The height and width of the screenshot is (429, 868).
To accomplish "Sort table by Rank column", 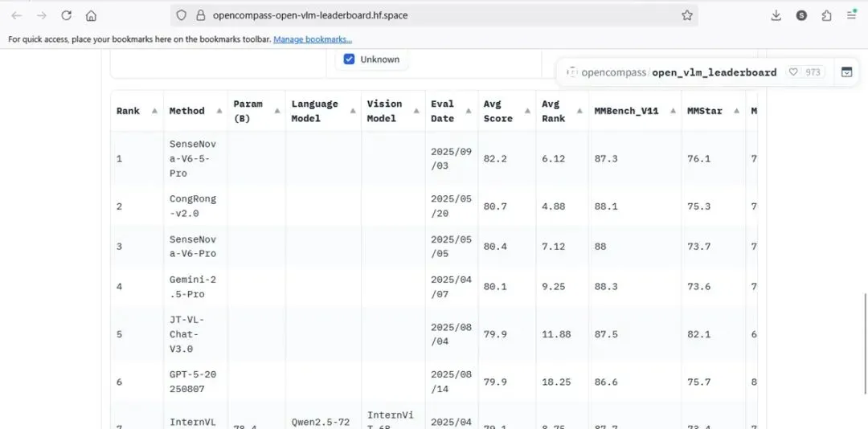I will click(x=154, y=111).
